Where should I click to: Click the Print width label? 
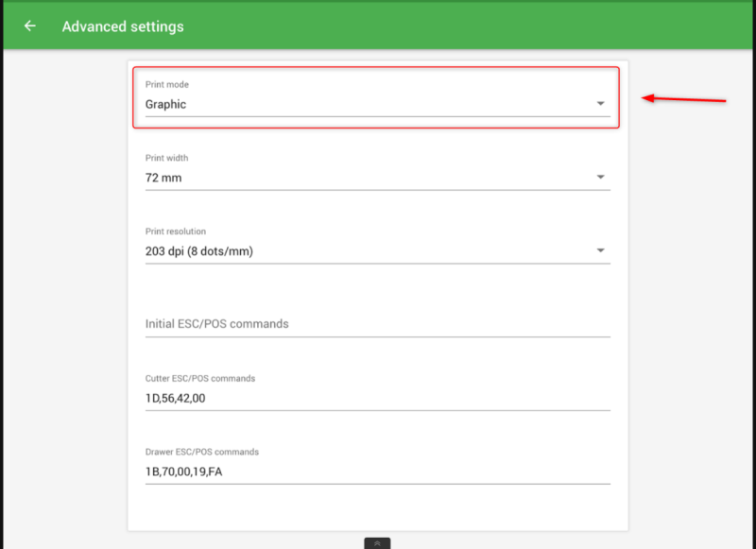[x=167, y=158]
